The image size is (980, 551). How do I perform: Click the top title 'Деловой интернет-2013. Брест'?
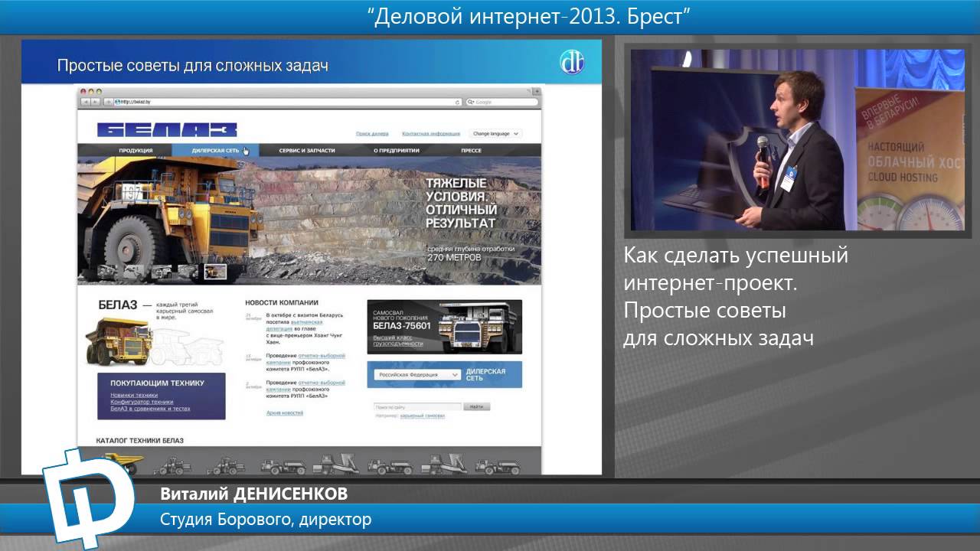[529, 16]
